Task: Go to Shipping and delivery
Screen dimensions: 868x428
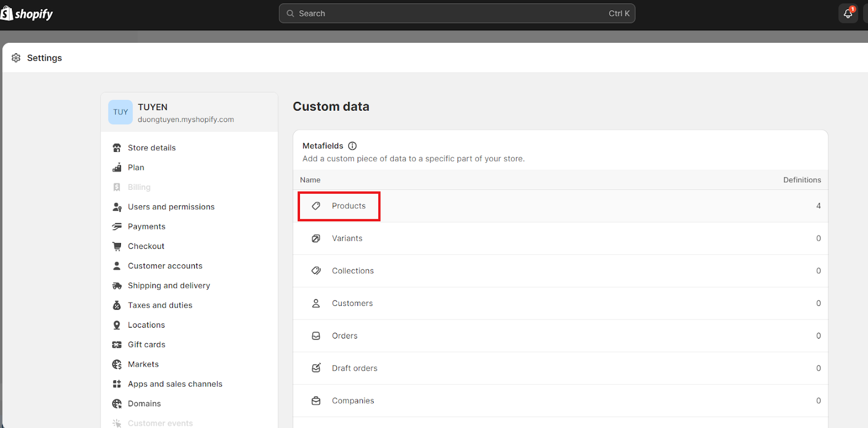Action: pos(169,286)
